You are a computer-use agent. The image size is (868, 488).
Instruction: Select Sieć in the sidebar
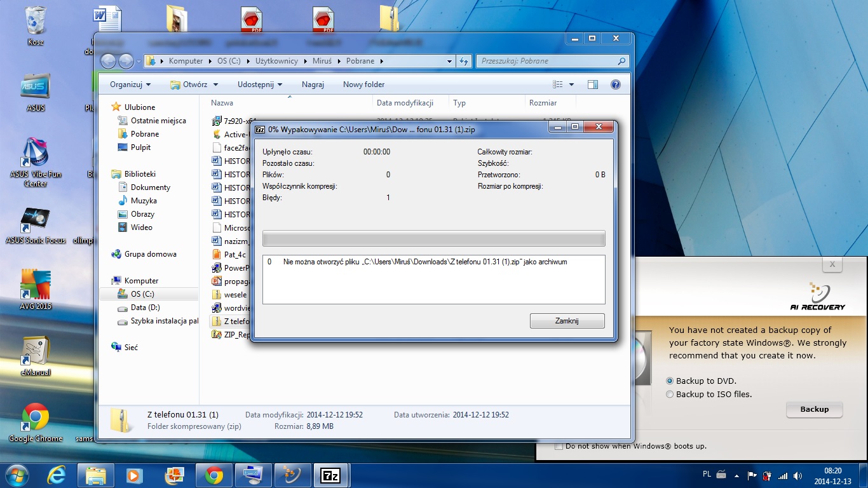pos(131,348)
